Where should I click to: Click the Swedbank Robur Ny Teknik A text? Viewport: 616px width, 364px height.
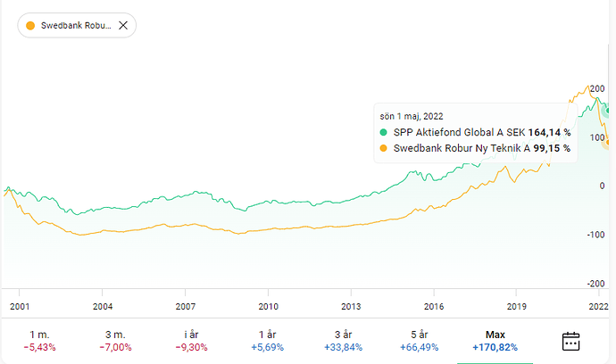click(462, 148)
